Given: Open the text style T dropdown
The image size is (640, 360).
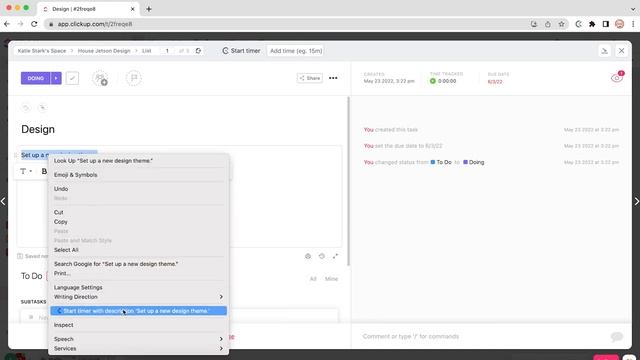Looking at the screenshot, I should [x=26, y=171].
